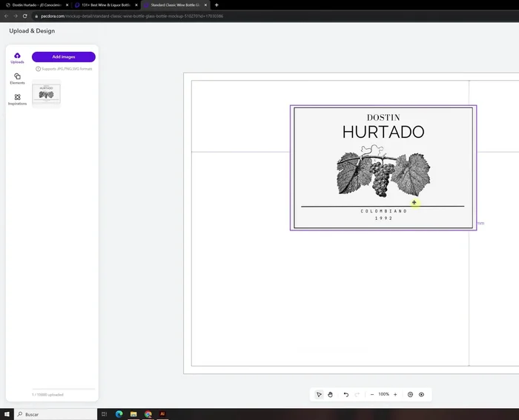This screenshot has height=420, width=519.
Task: Open the Windows Start menu
Action: coord(7,414)
